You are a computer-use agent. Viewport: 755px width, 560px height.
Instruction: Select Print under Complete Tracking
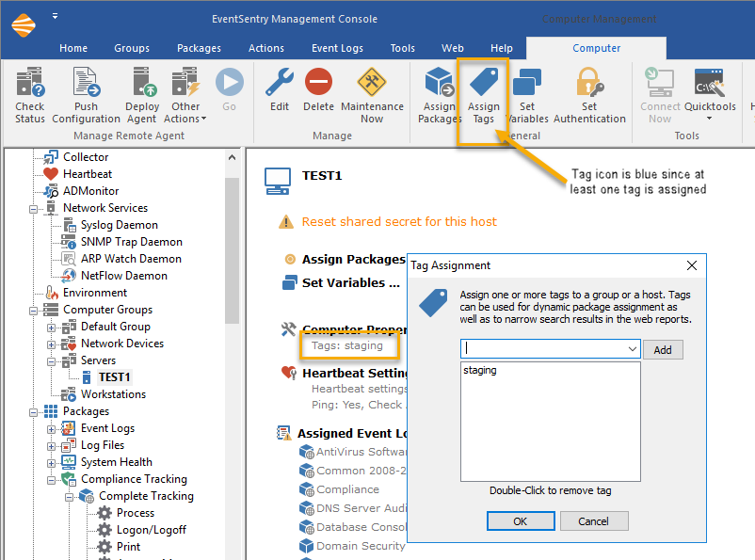(129, 547)
